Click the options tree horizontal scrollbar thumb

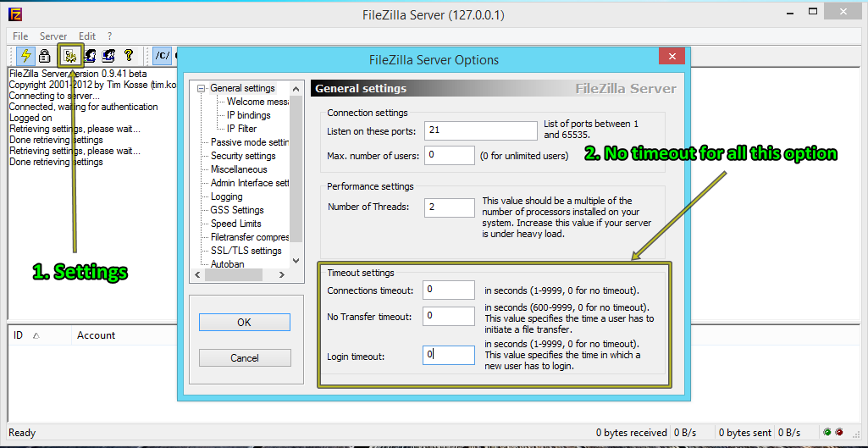(x=232, y=274)
